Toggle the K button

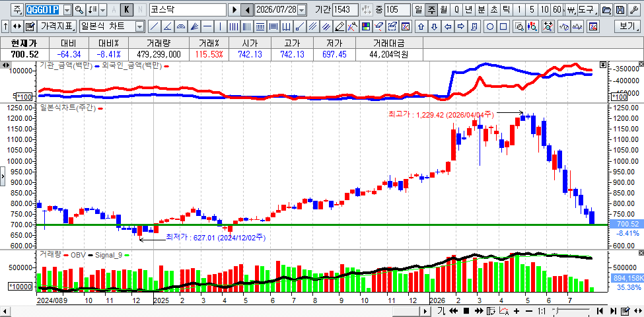127,9
